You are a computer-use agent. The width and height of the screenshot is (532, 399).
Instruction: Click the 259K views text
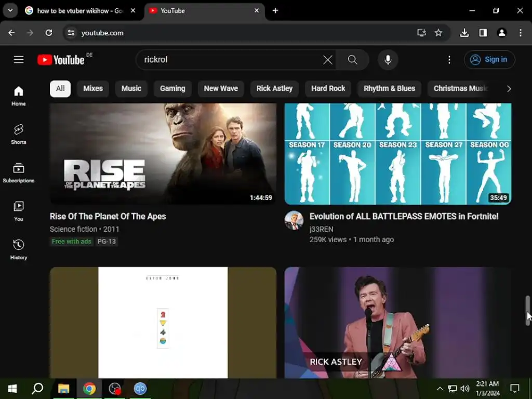[328, 240]
